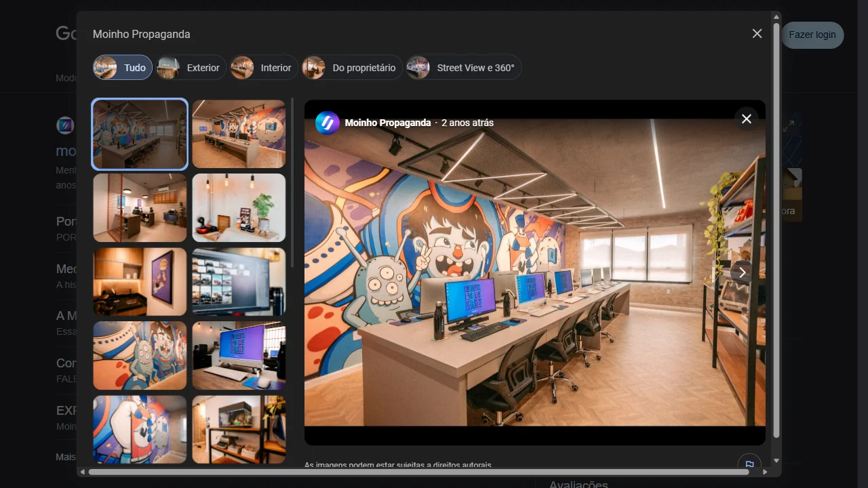Open the Do proprietário tab
868x488 pixels.
tap(352, 68)
